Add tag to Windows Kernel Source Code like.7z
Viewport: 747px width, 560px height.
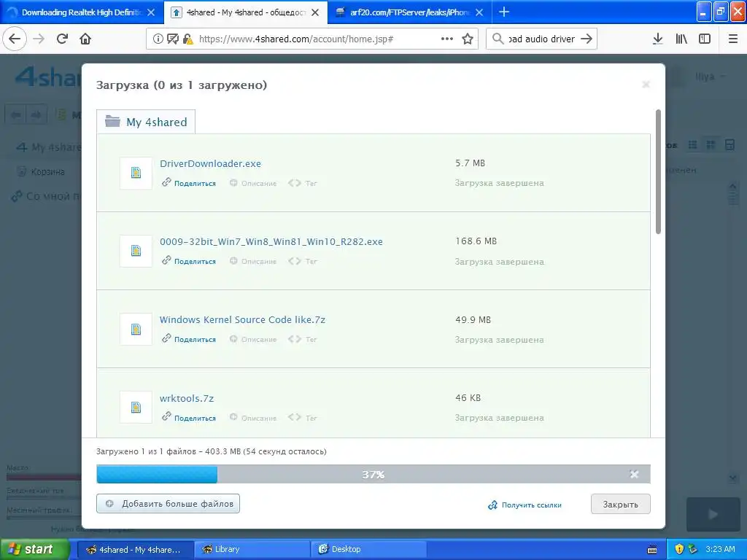pos(303,339)
